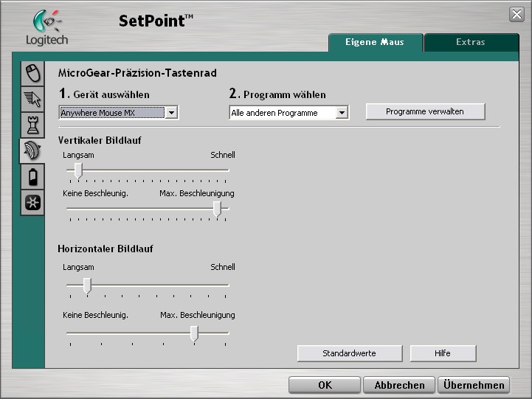Click the Standardwerte button
The width and height of the screenshot is (532, 399).
pos(350,353)
